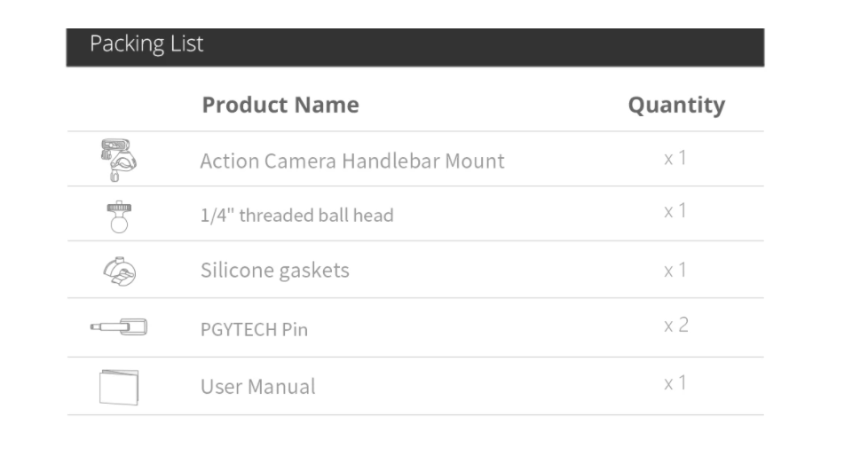Click the PGYTECH Pin quantity x 2
The image size is (868, 456).
point(676,325)
